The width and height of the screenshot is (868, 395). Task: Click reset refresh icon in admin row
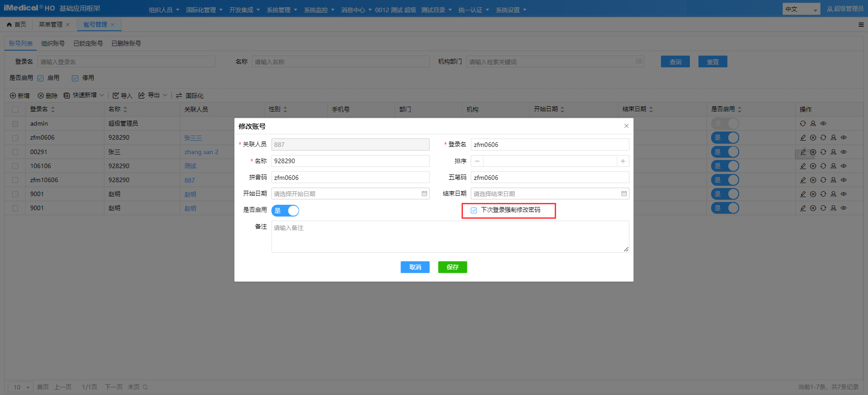coord(803,123)
